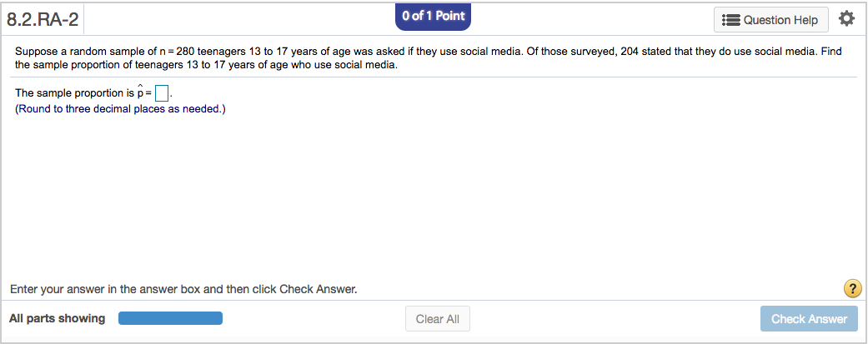Click the round to three decimal places hint
This screenshot has width=868, height=344.
120,109
